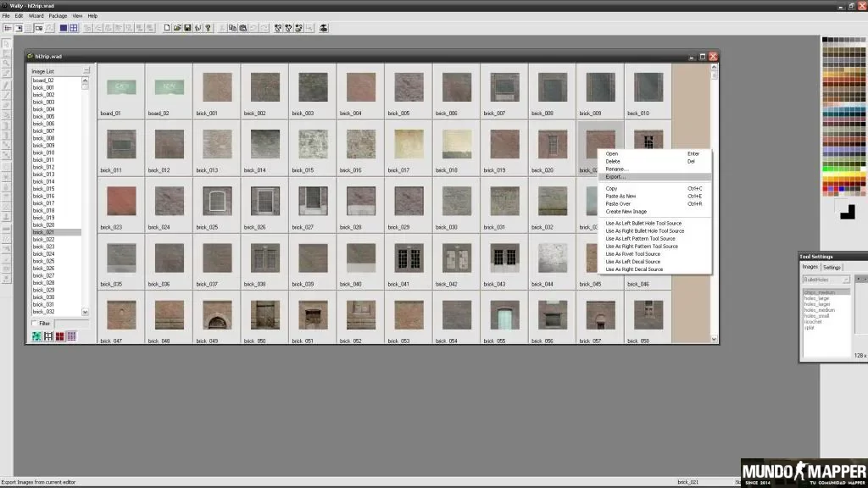Select Rename... in the context menu

[616, 169]
